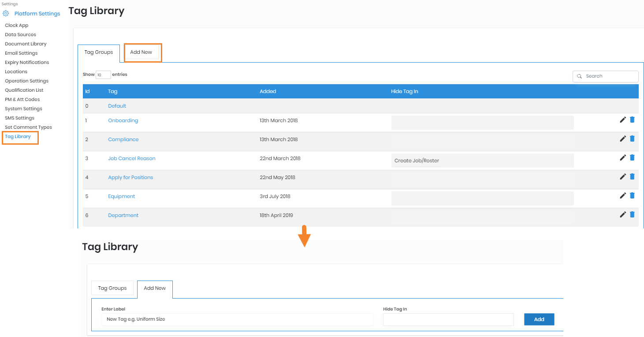
Task: Open Email Settings from the sidebar
Action: (21, 53)
